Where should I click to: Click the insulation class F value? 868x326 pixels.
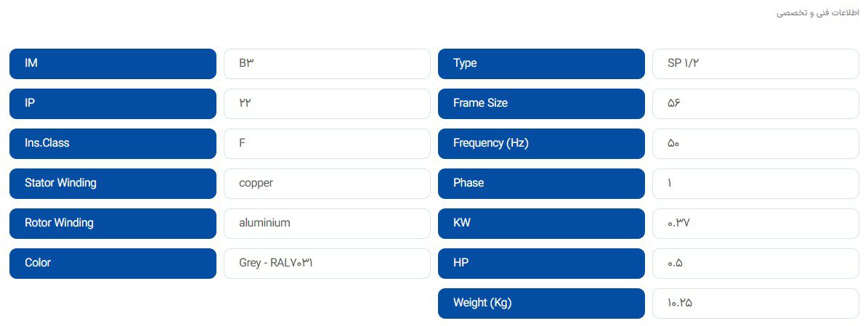pos(327,144)
